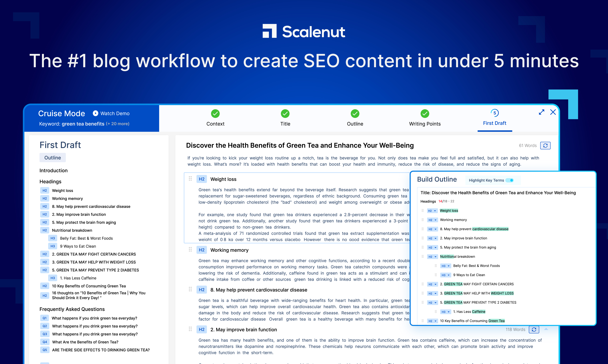608x364 pixels.
Task: Click the 'Weight loss' H2 heading in the draft editor
Action: [223, 179]
